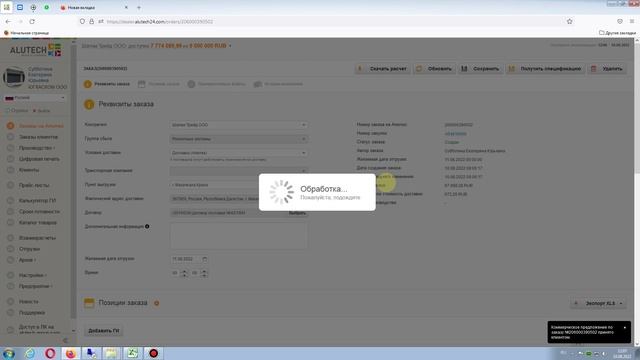Open Excel from the taskbar
640x360 pixels.
tap(132, 353)
